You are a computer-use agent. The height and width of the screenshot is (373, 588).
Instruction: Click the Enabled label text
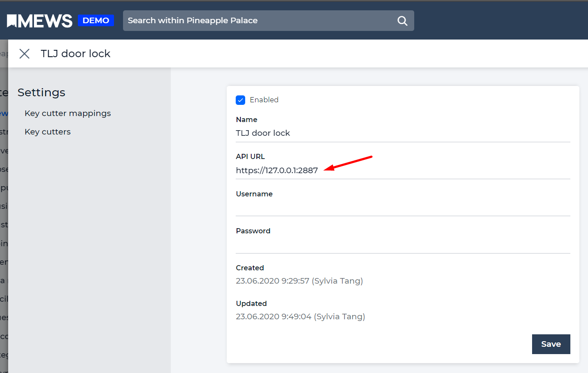coord(264,100)
